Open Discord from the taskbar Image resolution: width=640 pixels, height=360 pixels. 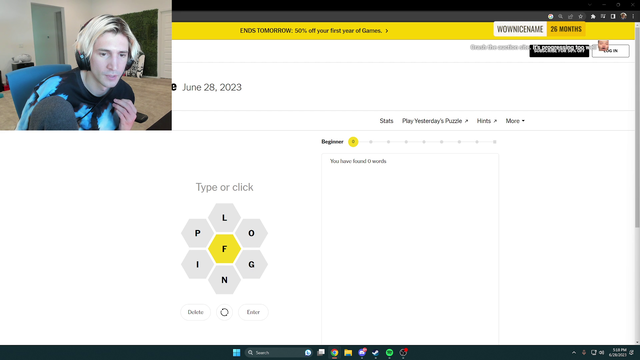(362, 353)
